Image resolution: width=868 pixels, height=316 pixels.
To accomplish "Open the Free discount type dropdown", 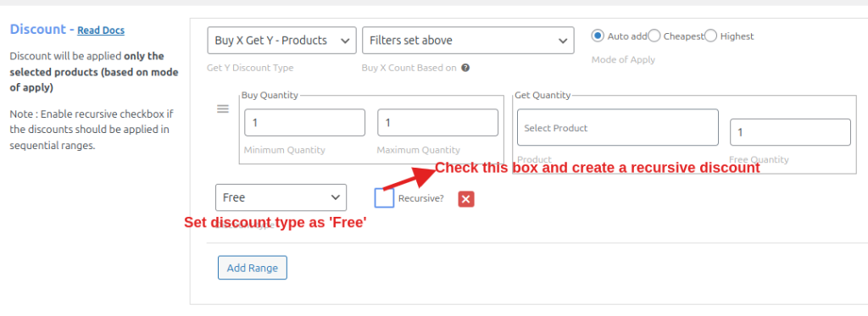I will [281, 197].
